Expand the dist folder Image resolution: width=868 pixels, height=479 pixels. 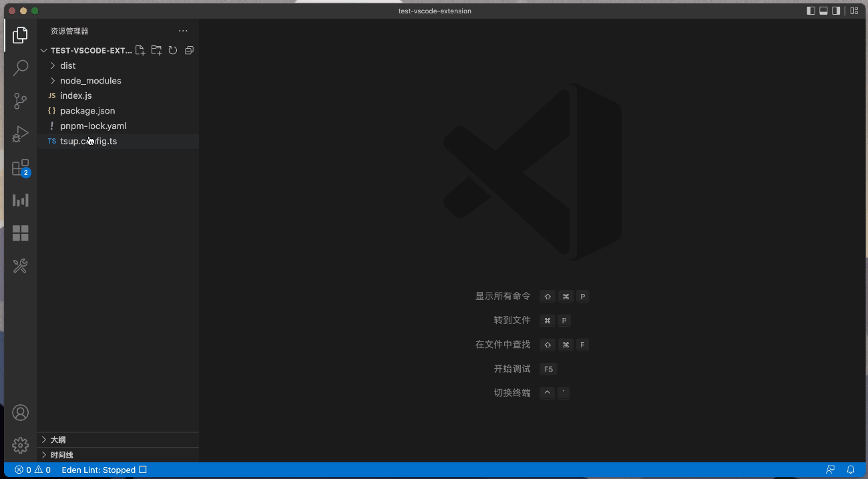pyautogui.click(x=118, y=65)
